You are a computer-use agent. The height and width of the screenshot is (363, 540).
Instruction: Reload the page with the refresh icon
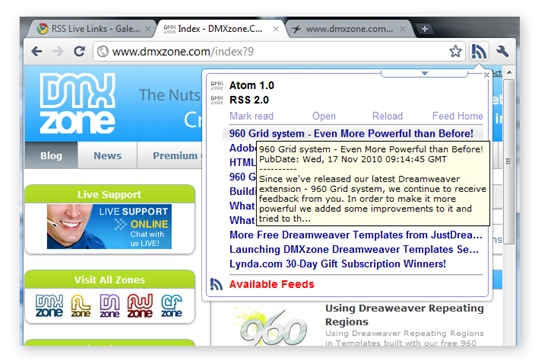click(79, 51)
